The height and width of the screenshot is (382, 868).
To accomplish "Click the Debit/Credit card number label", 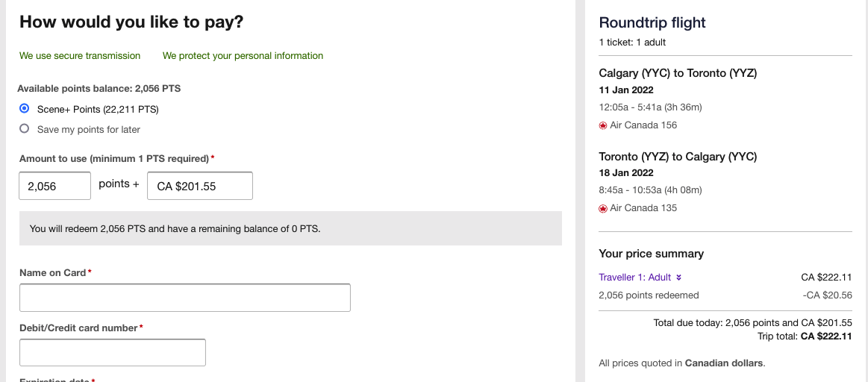I will pos(78,328).
